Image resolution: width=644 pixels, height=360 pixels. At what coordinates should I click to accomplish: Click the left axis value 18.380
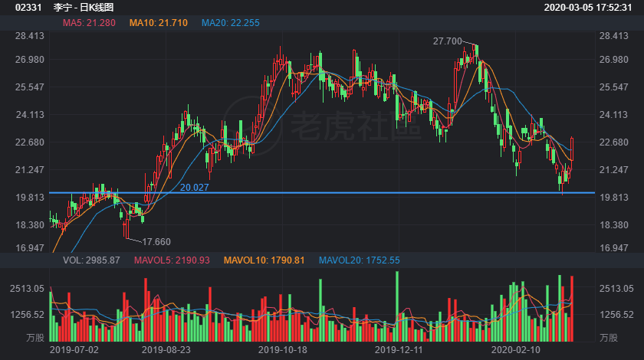30,224
